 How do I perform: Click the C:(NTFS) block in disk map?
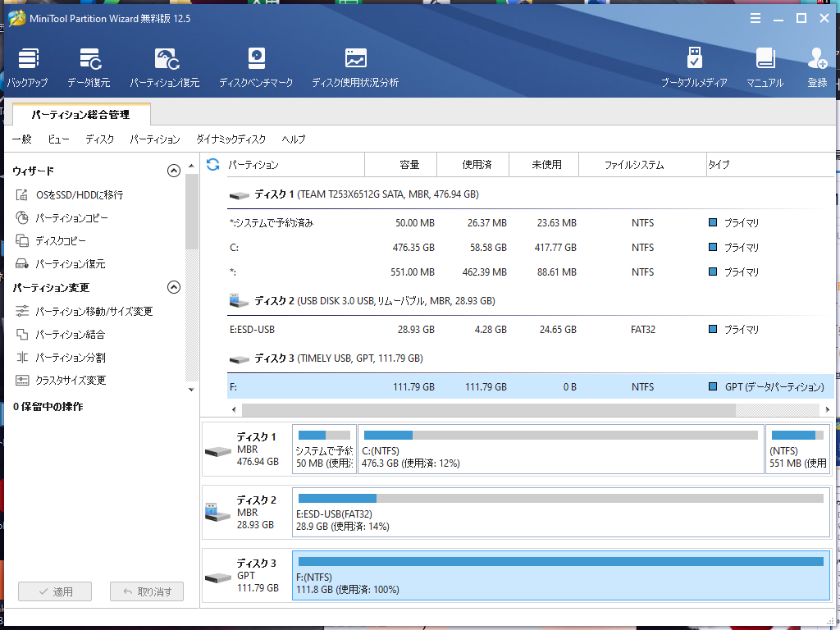point(561,449)
